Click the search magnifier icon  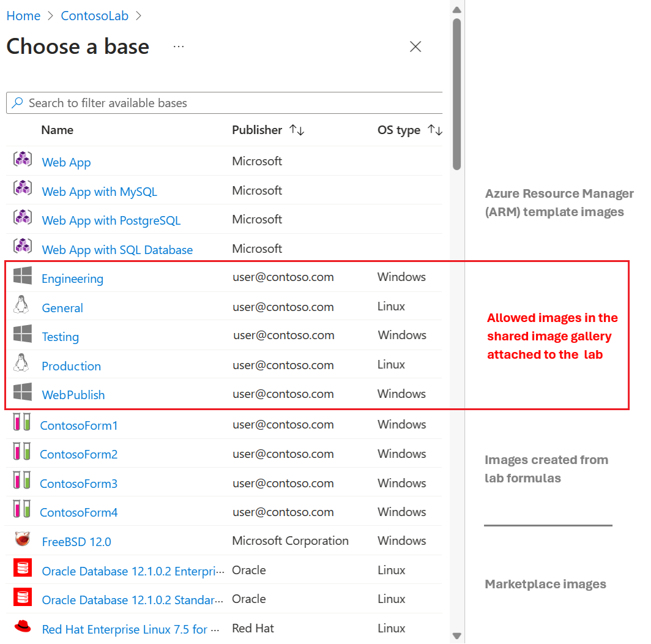[17, 103]
